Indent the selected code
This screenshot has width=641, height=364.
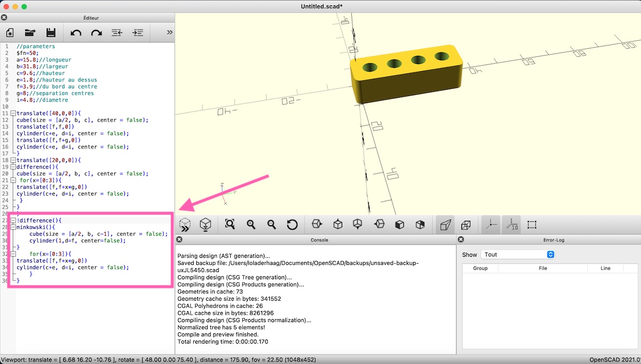click(x=138, y=33)
